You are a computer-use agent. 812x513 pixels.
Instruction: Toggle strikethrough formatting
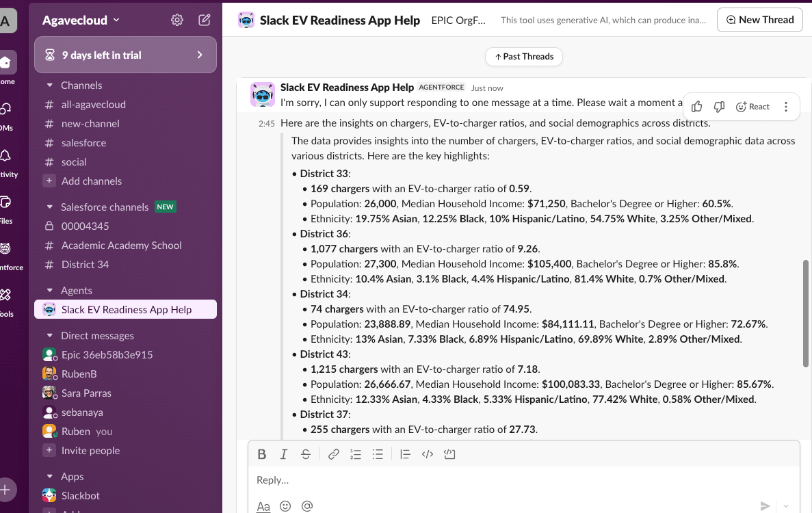pyautogui.click(x=306, y=454)
